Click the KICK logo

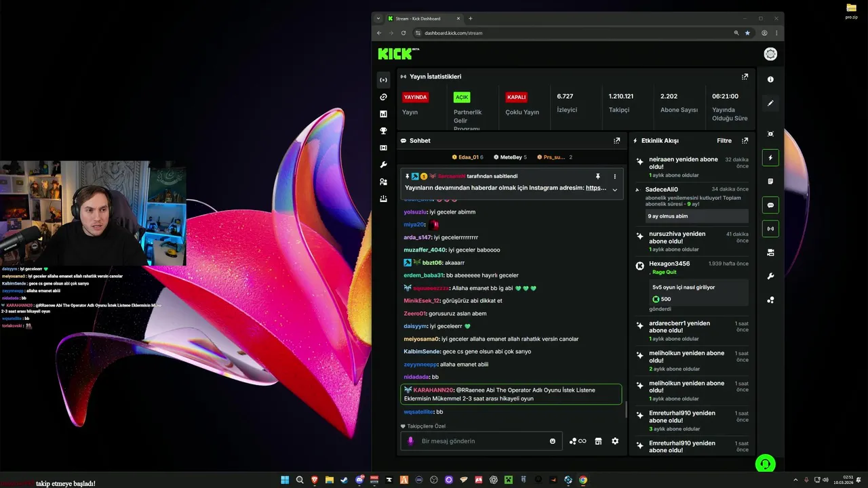[x=395, y=54]
